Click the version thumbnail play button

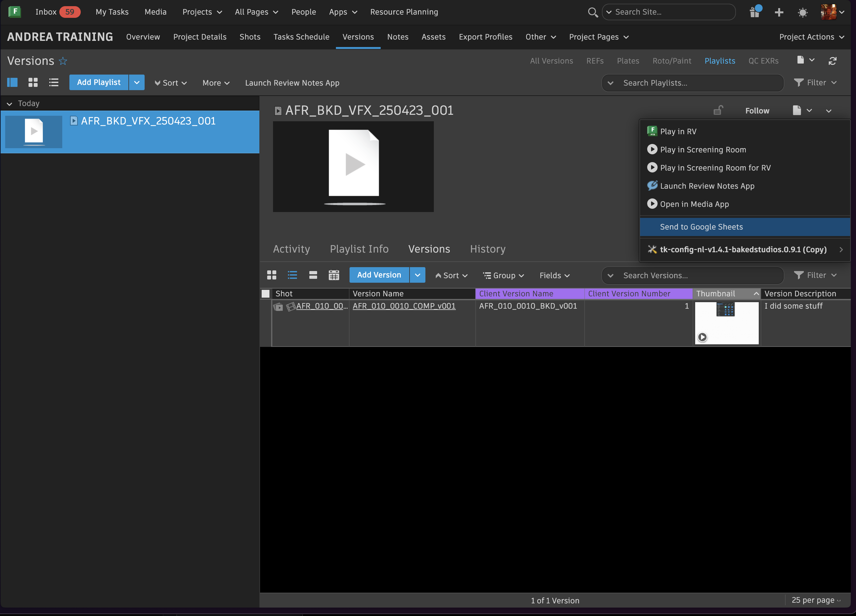pos(702,337)
